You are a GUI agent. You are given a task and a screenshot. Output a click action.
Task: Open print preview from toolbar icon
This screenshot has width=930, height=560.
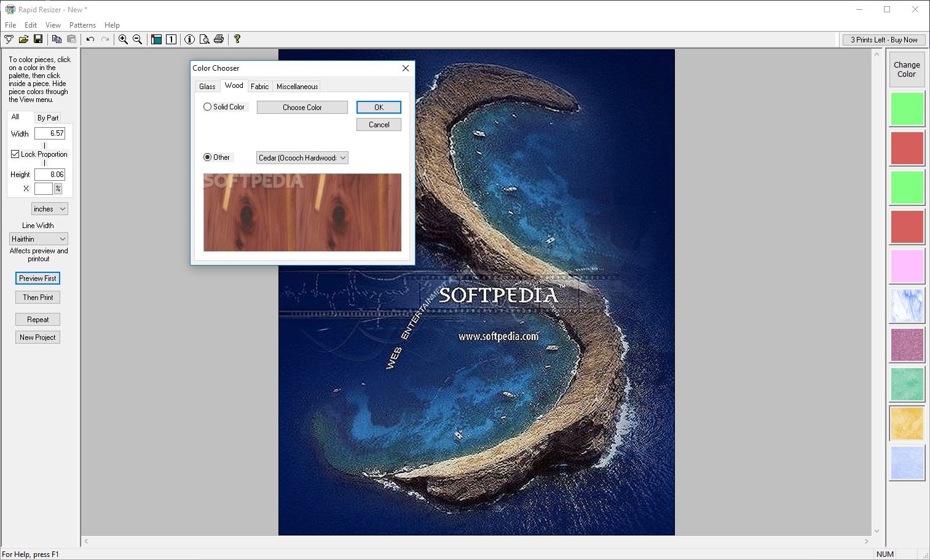pos(204,39)
